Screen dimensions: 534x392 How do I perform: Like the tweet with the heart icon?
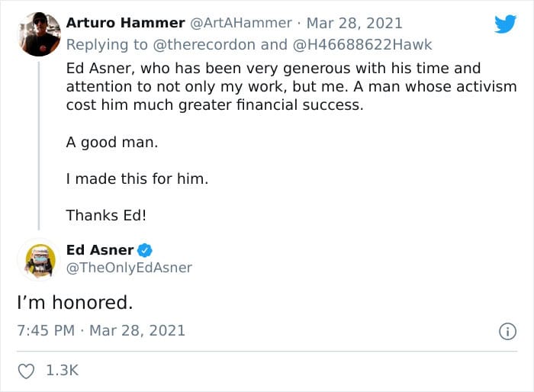click(x=26, y=371)
